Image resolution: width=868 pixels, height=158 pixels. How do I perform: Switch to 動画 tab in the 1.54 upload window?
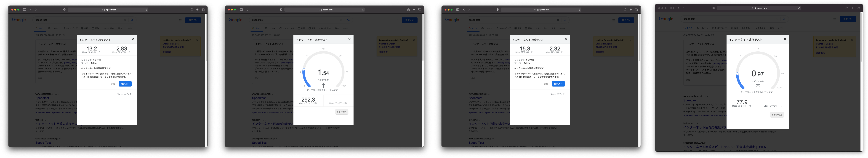click(x=301, y=28)
